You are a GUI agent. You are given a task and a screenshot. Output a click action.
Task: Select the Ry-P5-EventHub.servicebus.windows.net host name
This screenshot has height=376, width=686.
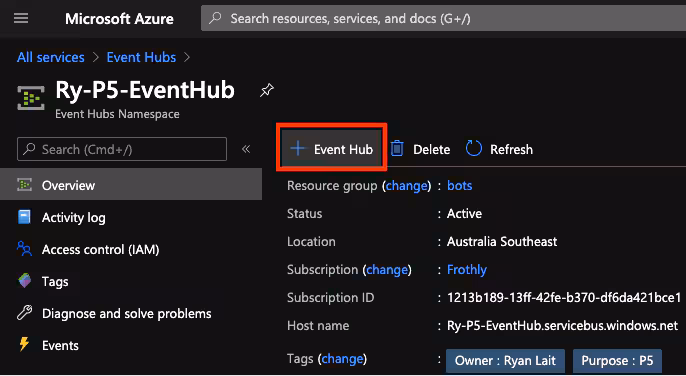(562, 326)
